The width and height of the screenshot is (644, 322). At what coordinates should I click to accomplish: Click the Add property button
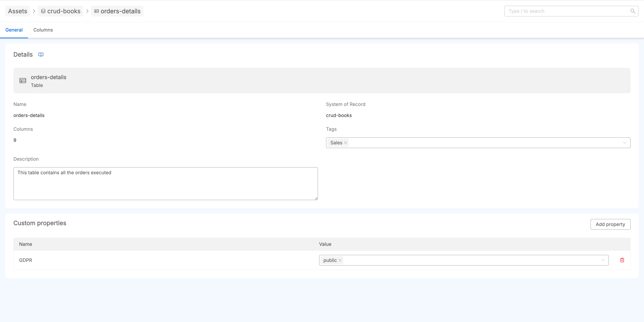coord(610,224)
